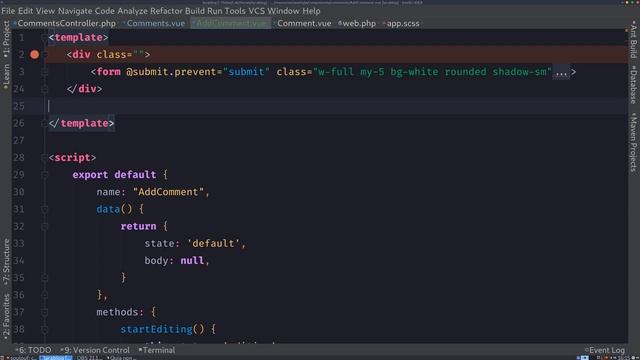Open the Structure tool window
Viewport: 640px width, 360px height.
[6, 262]
